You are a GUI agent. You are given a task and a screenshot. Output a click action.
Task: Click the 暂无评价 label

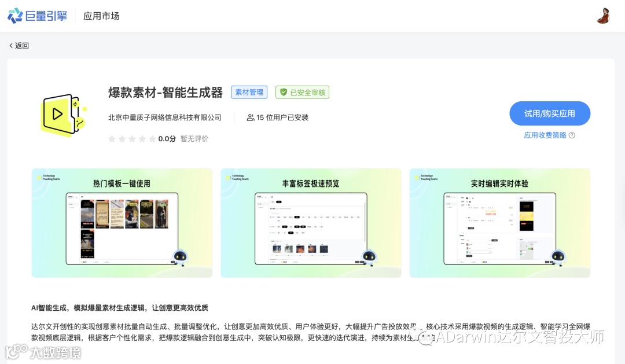pyautogui.click(x=194, y=139)
